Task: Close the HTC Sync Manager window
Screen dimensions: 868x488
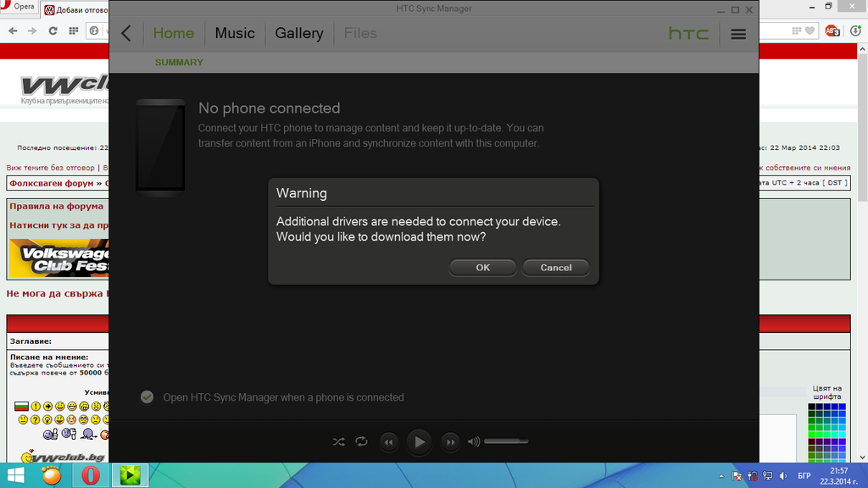Action: tap(749, 10)
